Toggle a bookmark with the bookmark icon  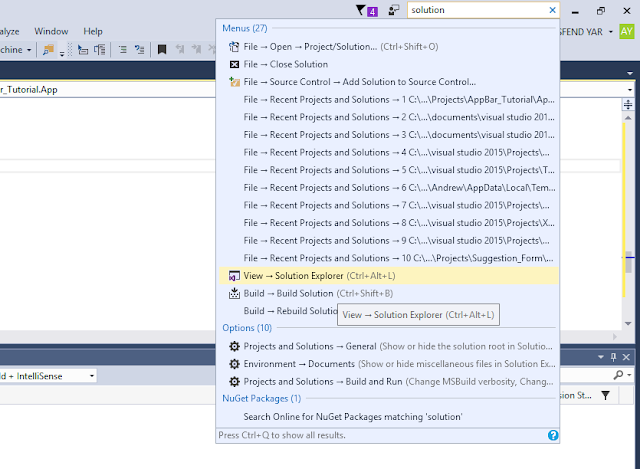click(x=162, y=50)
